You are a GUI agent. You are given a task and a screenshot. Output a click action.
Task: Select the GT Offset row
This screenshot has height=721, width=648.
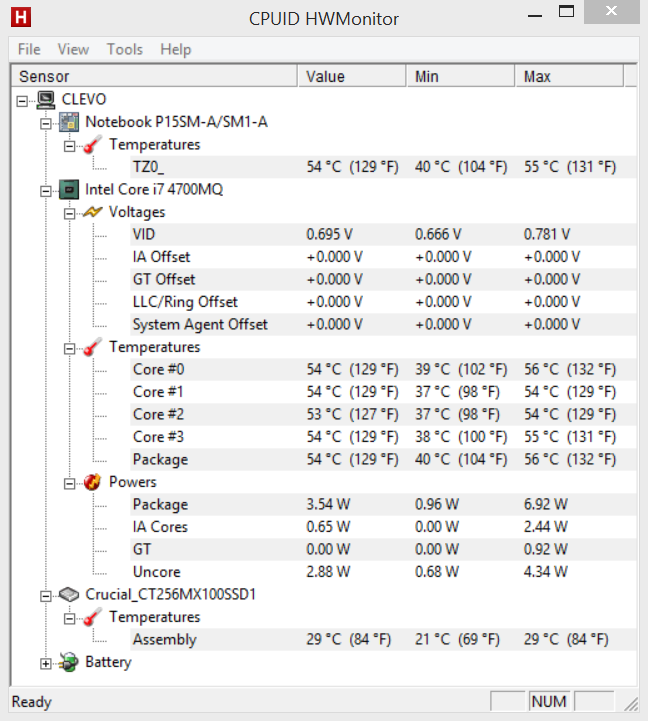pyautogui.click(x=384, y=280)
